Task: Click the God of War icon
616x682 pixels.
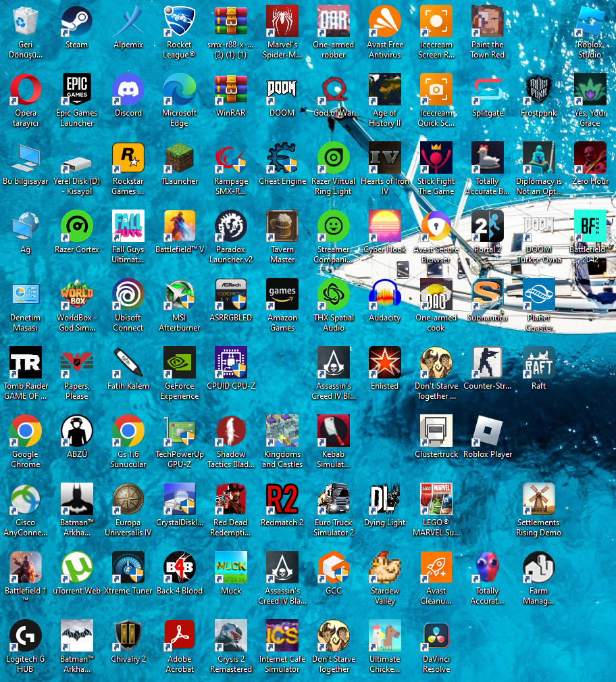Action: [334, 90]
